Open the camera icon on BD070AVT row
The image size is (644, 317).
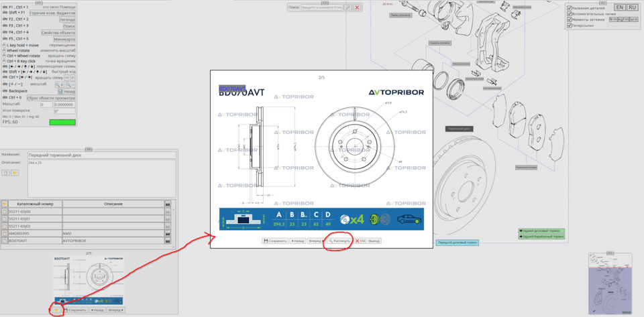pos(168,241)
